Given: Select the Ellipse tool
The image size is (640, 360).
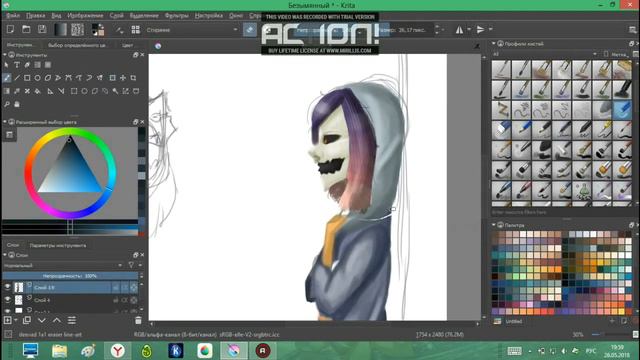Looking at the screenshot, I should click(x=38, y=78).
